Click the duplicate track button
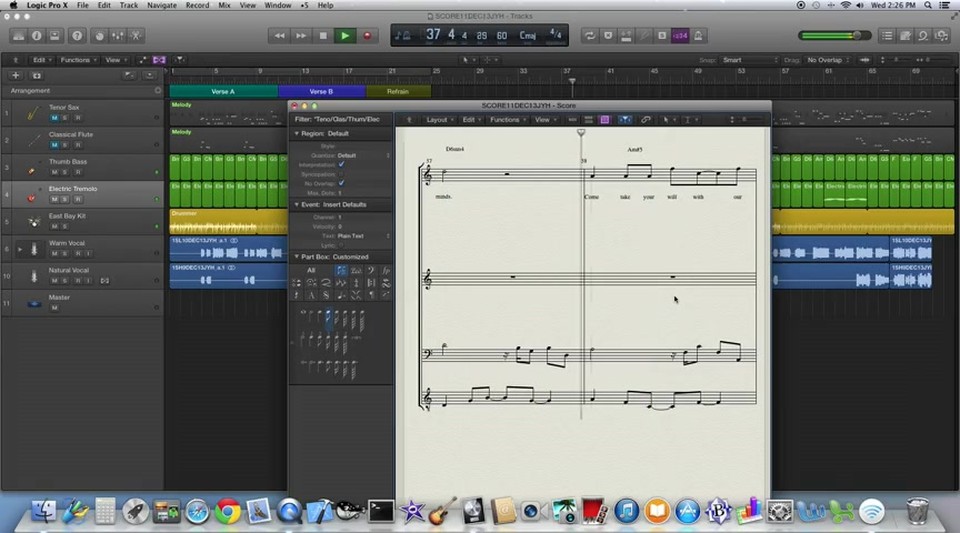The image size is (960, 533). pyautogui.click(x=37, y=75)
